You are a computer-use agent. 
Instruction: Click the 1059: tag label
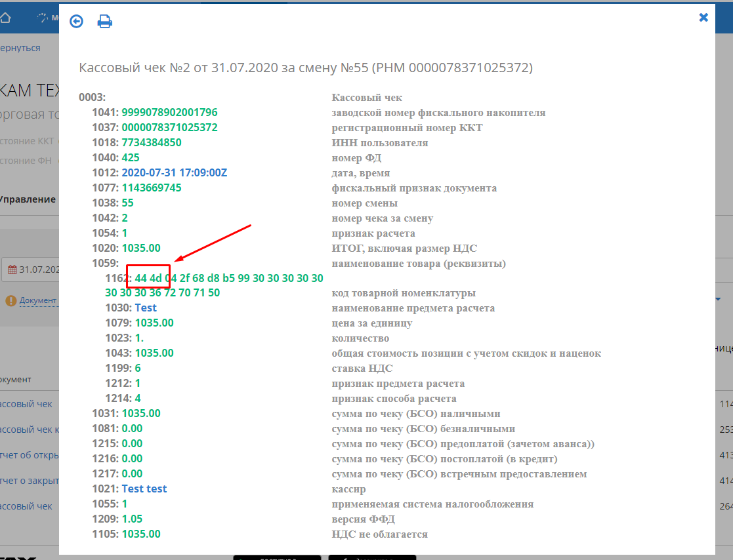pyautogui.click(x=105, y=263)
